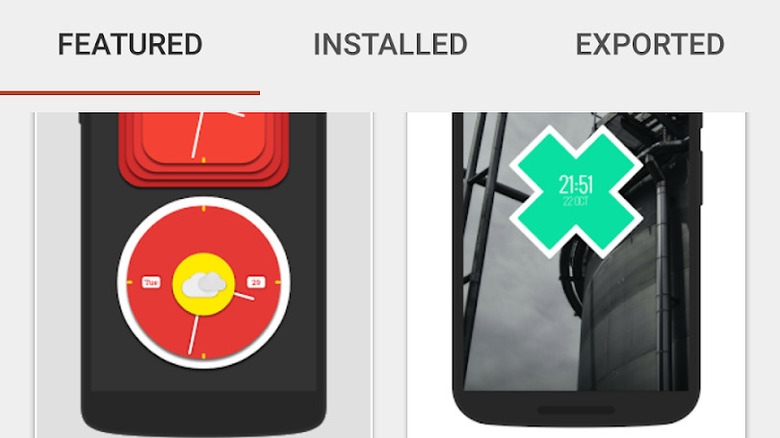
Task: Switch to the FEATURED tab
Action: click(x=130, y=44)
